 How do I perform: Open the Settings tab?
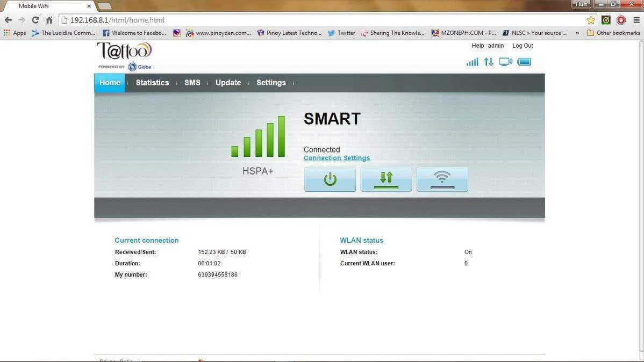pyautogui.click(x=271, y=83)
